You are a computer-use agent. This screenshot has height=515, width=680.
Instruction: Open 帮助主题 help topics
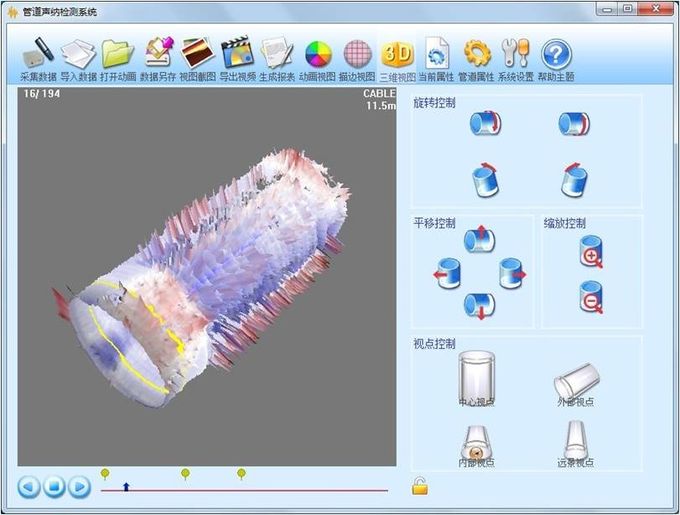point(556,54)
